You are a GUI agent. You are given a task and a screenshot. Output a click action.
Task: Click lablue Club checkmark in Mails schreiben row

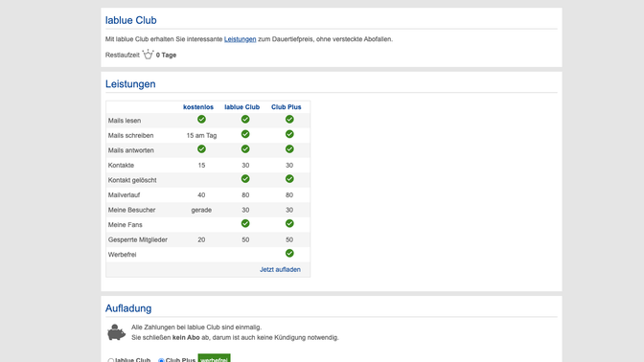click(x=245, y=134)
